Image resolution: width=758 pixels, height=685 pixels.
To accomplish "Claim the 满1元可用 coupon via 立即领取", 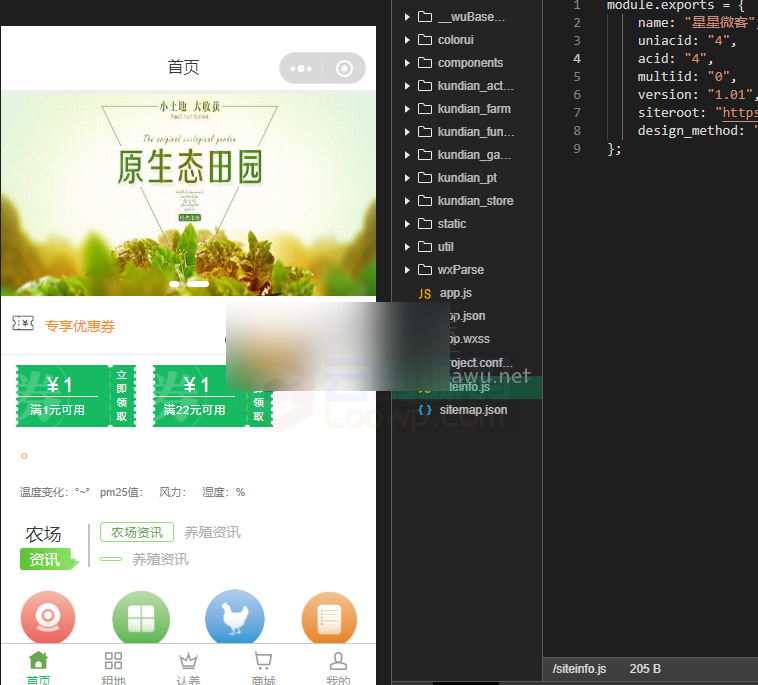I will pyautogui.click(x=122, y=396).
